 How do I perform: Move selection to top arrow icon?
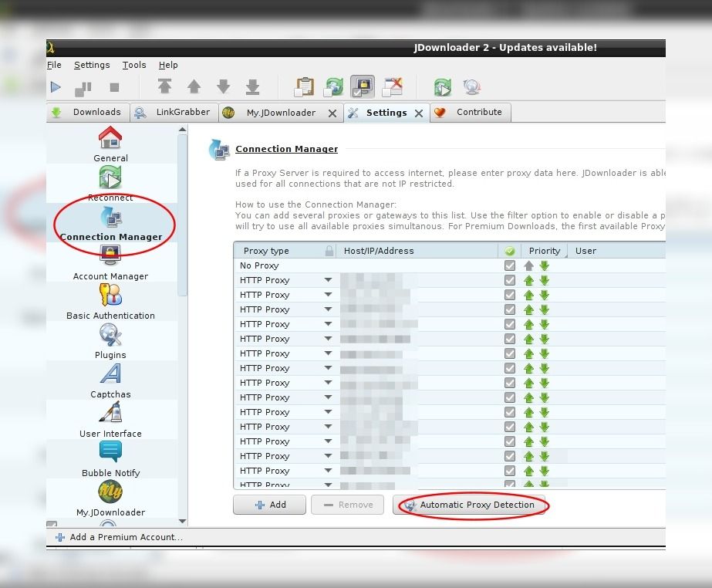(x=165, y=86)
